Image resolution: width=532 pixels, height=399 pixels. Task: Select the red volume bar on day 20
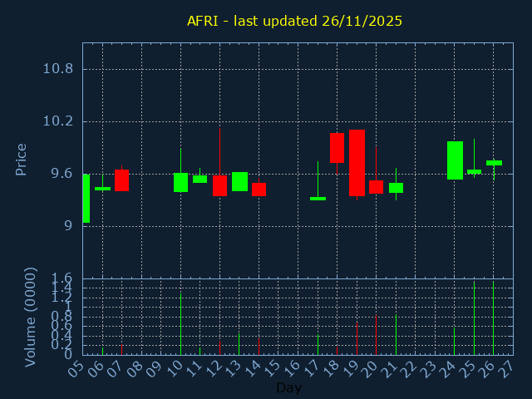[376, 334]
